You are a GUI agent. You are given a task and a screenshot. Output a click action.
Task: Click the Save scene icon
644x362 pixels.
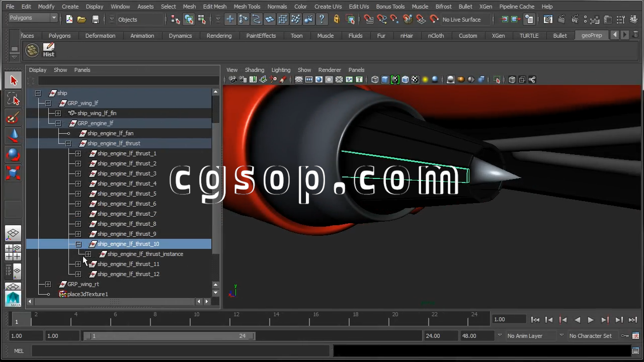tap(96, 20)
